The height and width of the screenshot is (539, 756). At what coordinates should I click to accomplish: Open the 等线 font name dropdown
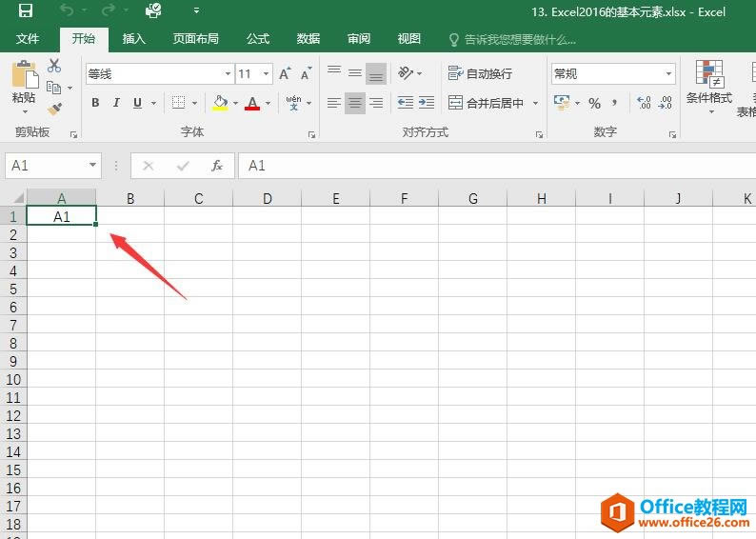coord(228,73)
